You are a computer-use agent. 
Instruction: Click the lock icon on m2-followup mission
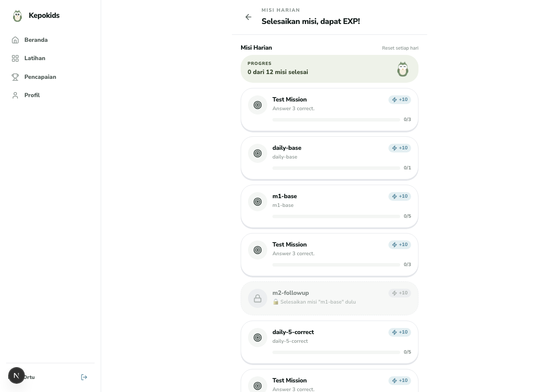coord(258,298)
